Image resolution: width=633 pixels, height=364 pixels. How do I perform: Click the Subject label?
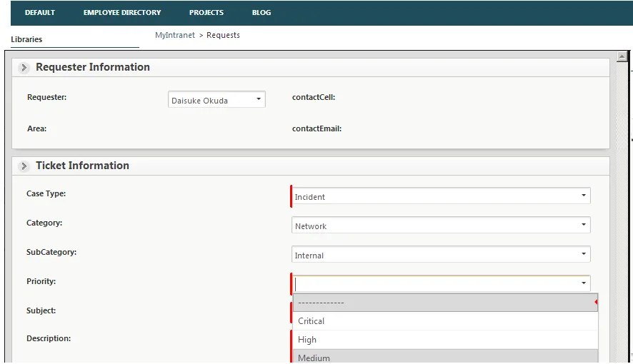pyautogui.click(x=41, y=310)
